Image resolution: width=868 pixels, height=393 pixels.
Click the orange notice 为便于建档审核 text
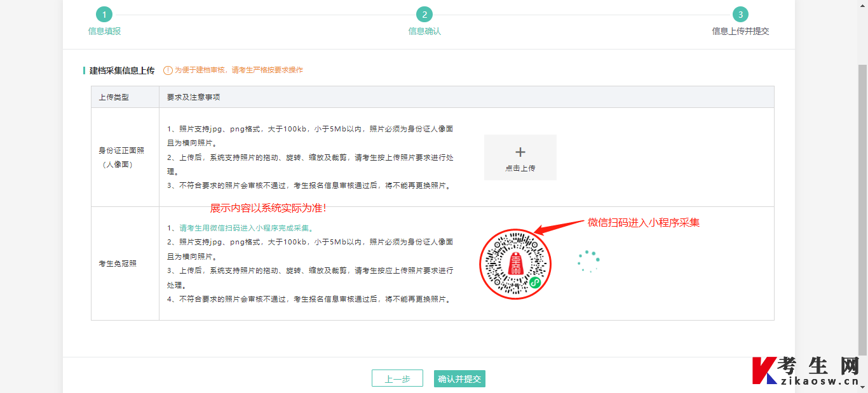[239, 70]
